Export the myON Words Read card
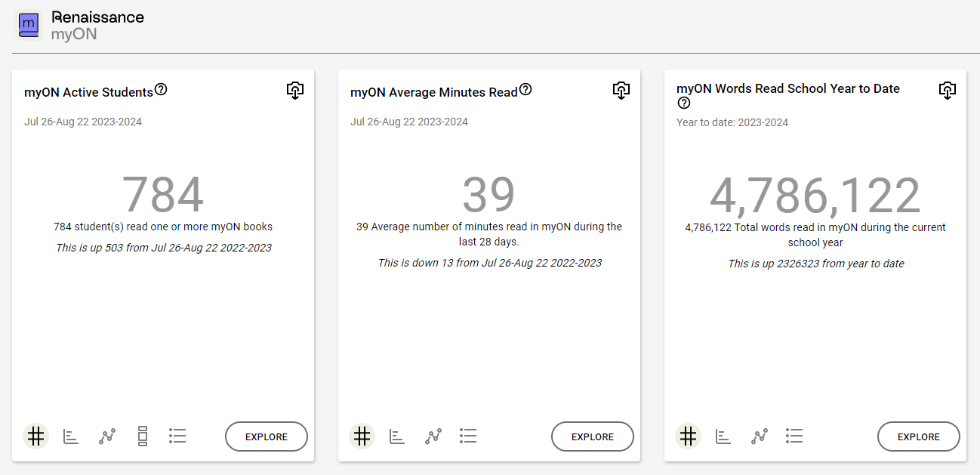This screenshot has height=475, width=980. click(x=947, y=91)
